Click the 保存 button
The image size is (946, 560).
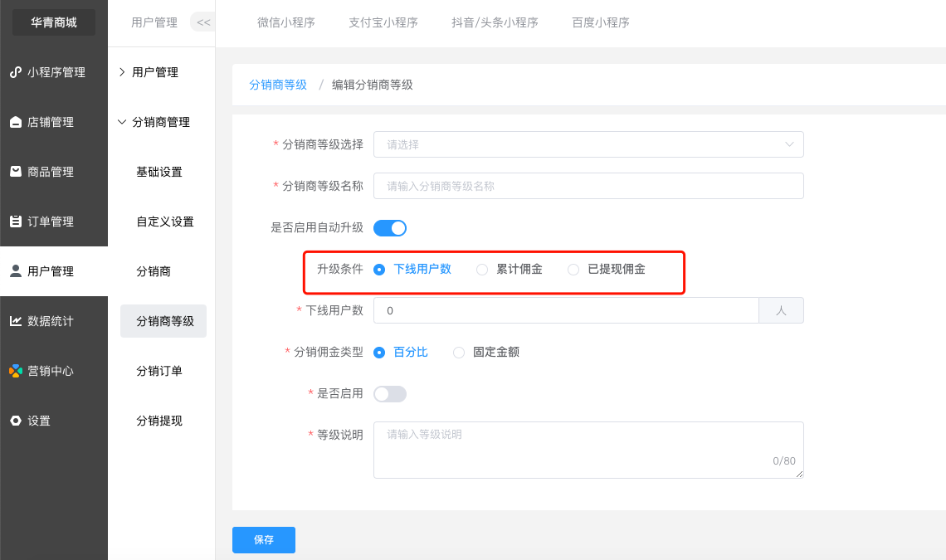[x=263, y=539]
